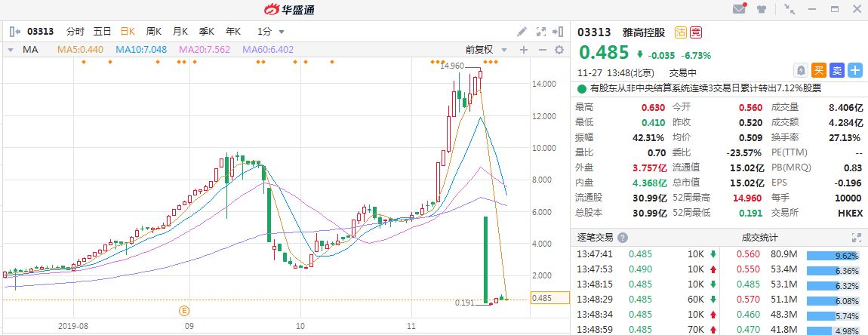Click 振幅 value 42.31%

coord(650,138)
